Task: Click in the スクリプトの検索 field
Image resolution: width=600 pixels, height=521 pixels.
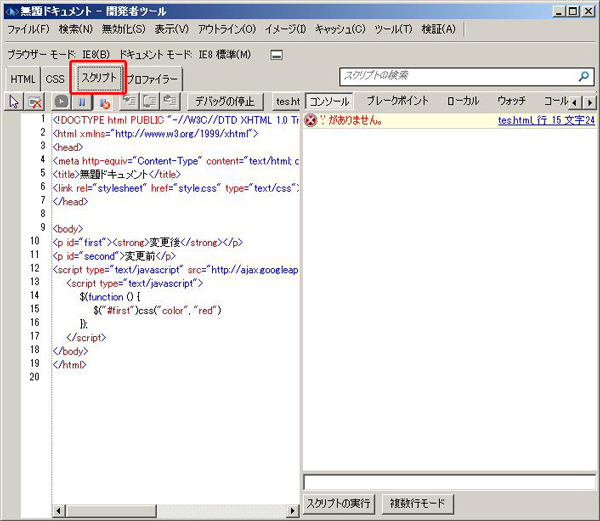Action: click(458, 76)
